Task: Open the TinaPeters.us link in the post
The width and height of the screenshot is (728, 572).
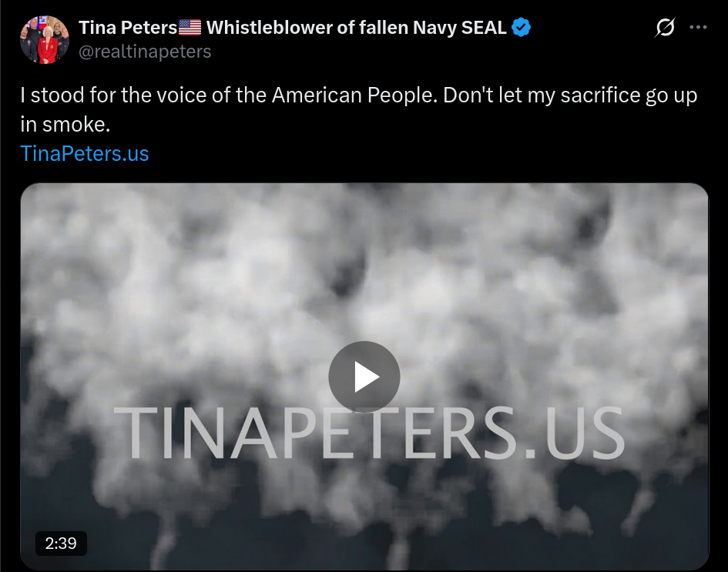Action: pyautogui.click(x=85, y=153)
